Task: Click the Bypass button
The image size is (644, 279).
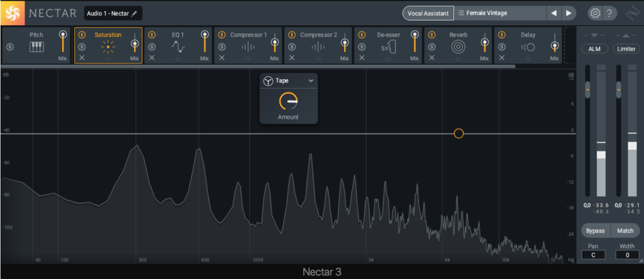Action: pos(596,231)
